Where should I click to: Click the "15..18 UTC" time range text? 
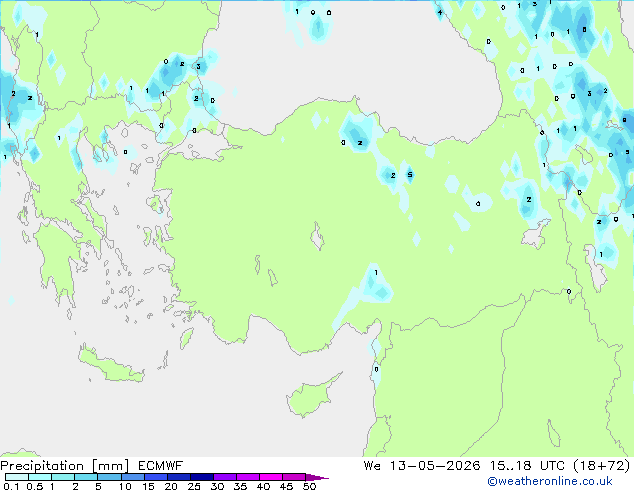(527, 466)
